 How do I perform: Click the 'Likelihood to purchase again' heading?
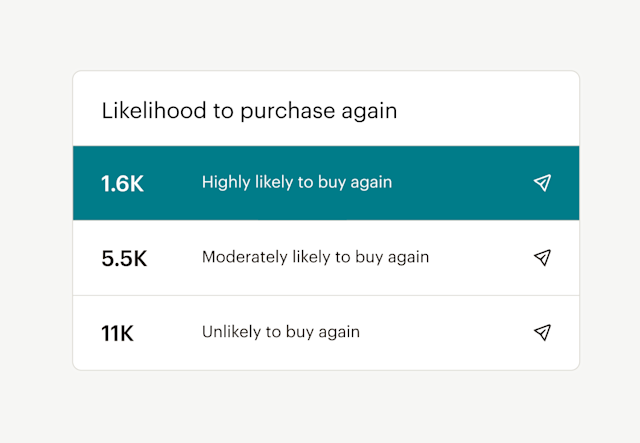pyautogui.click(x=249, y=110)
